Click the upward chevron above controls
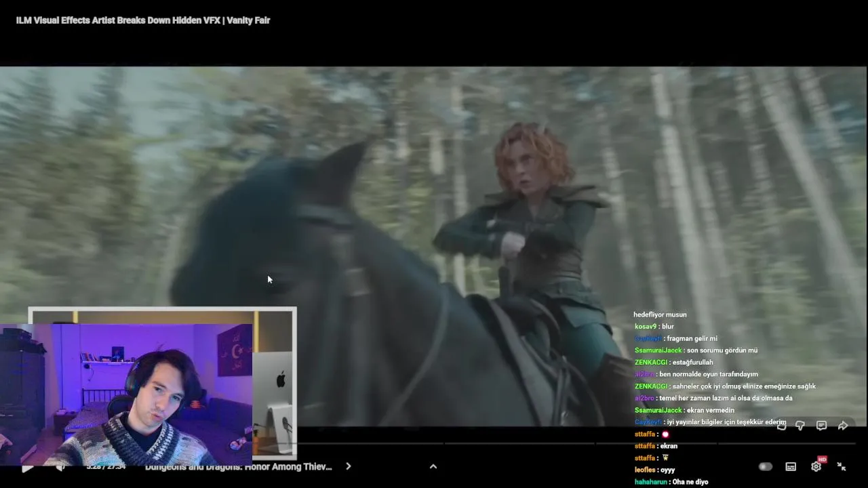868x488 pixels. [433, 466]
